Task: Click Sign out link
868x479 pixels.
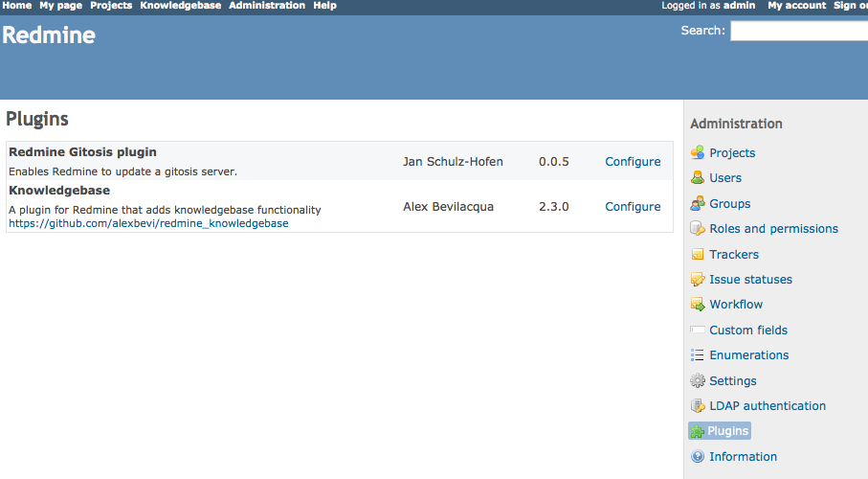Action: coord(851,6)
